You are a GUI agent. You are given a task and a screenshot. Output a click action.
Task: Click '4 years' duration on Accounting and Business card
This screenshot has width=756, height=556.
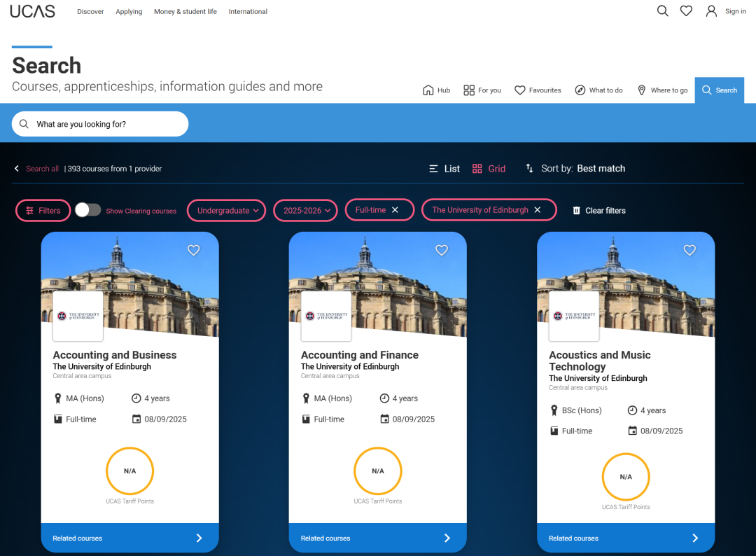pos(157,398)
